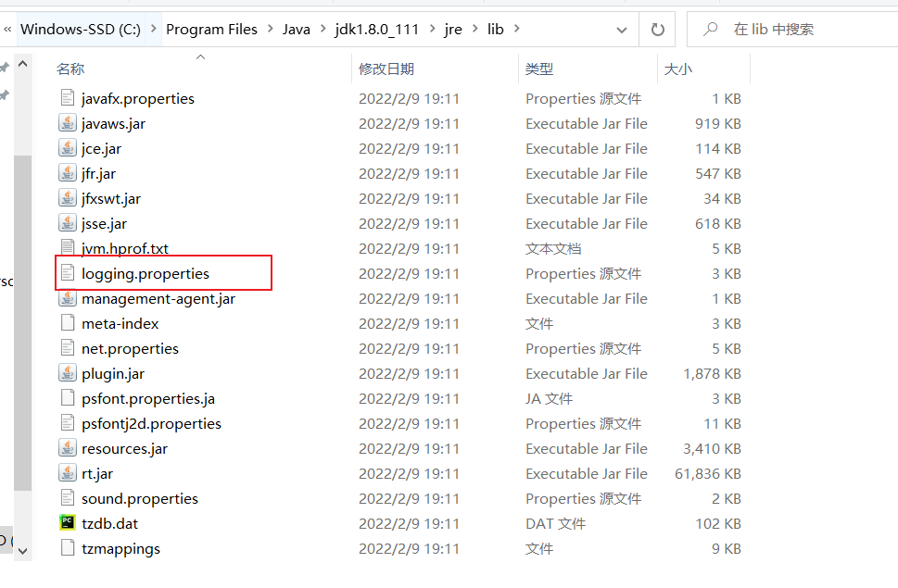Click the tzdb.dat PyCharm icon
The height and width of the screenshot is (588, 898).
pyautogui.click(x=68, y=523)
